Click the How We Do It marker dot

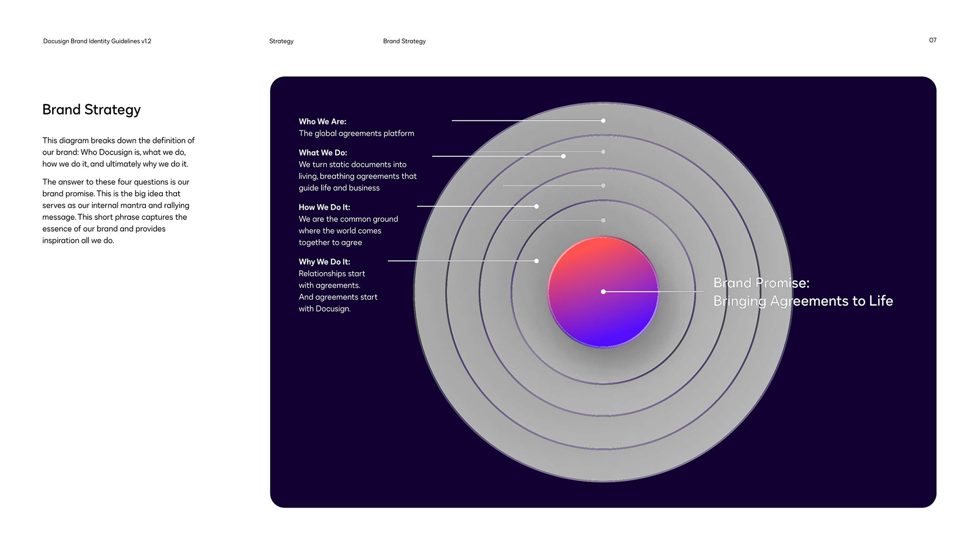tap(536, 207)
